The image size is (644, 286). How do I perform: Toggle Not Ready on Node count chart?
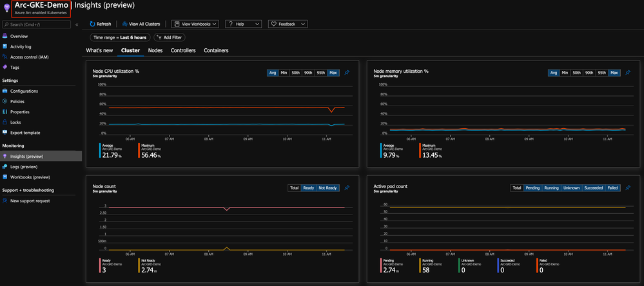[328, 188]
